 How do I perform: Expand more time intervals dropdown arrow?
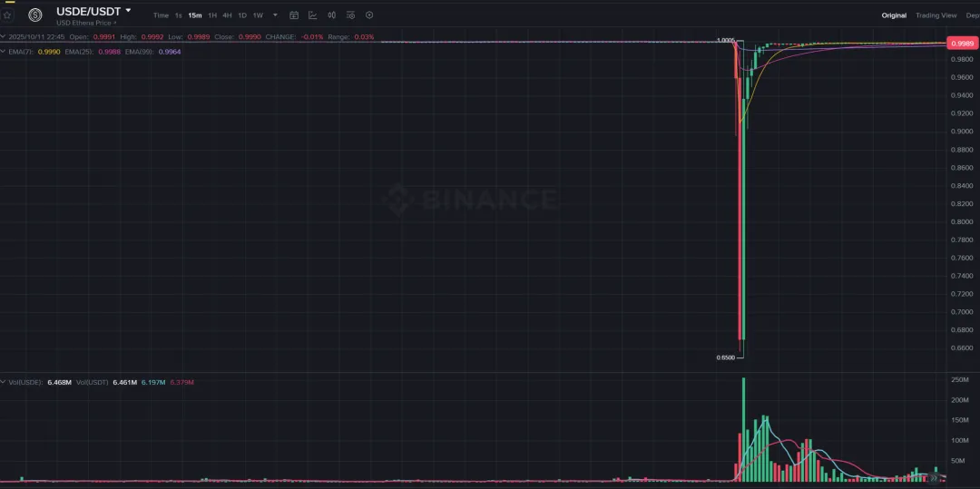[275, 15]
